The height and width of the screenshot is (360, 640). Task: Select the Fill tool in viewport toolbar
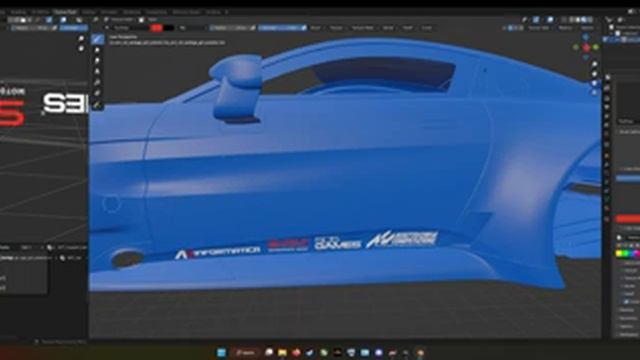[x=97, y=82]
